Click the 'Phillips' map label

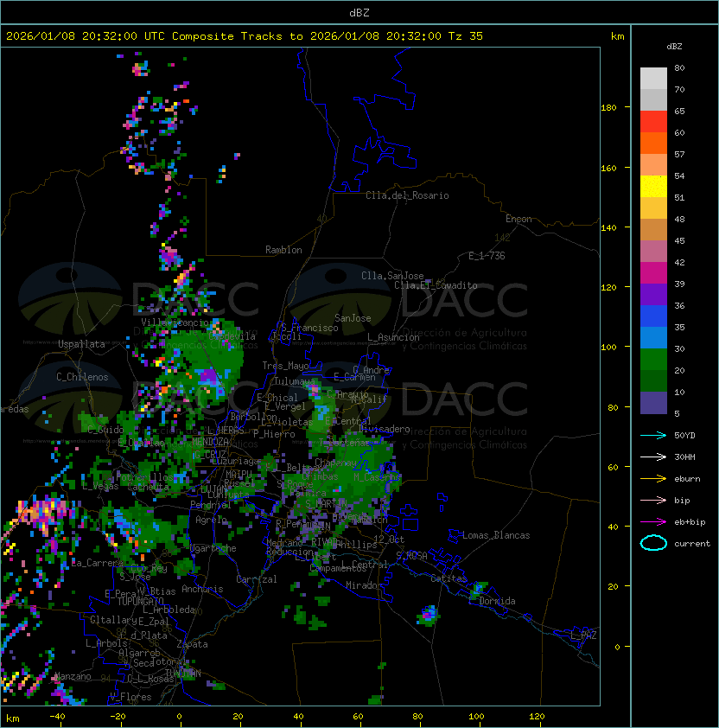point(357,545)
